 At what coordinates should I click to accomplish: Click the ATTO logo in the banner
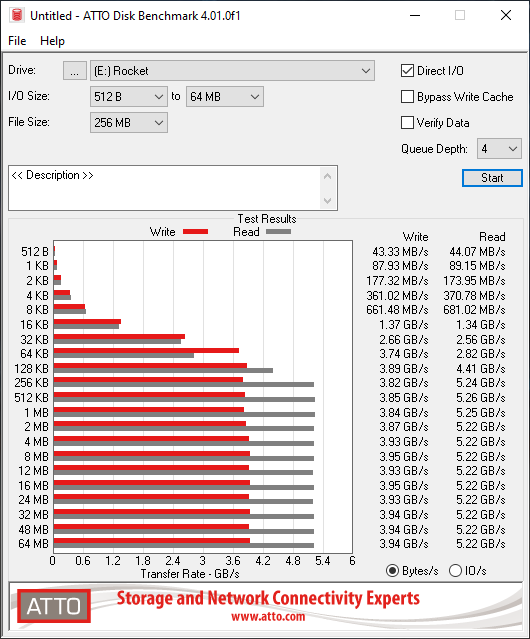[x=54, y=606]
